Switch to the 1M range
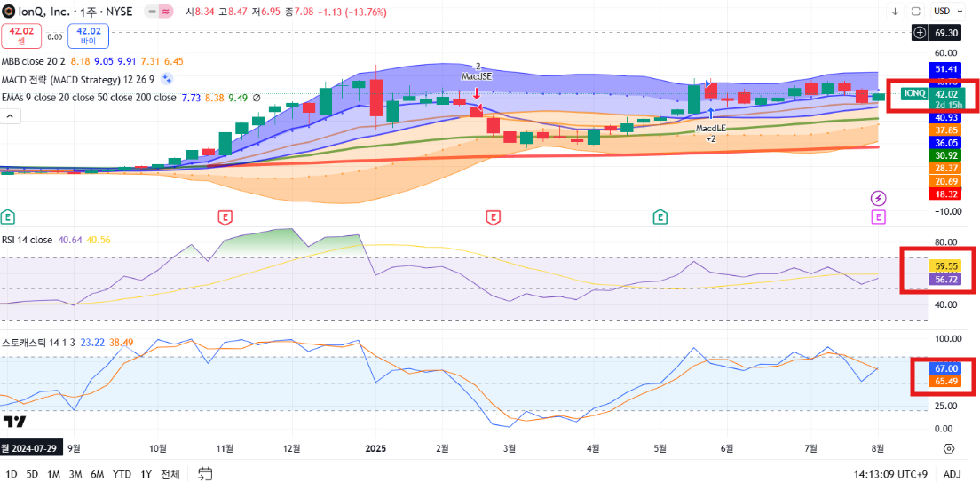Screen dimensions: 980x482 coord(54,474)
